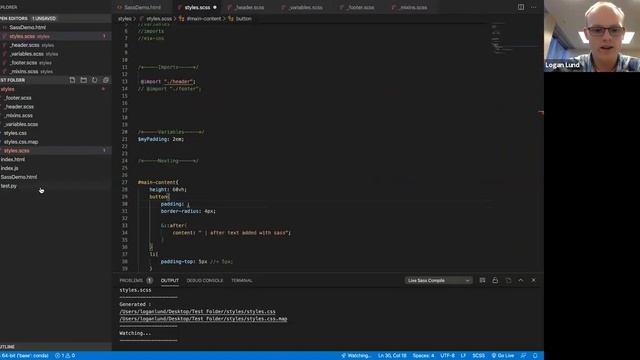Screen dimensions: 640x360
Task: Click the Go Live status bar button
Action: [503, 356]
